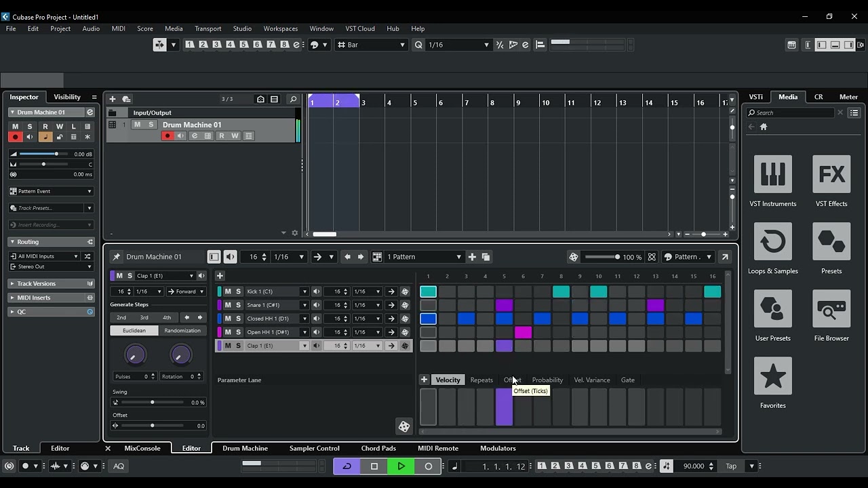Open the Transport menu
Viewport: 868px width, 488px height.
click(208, 28)
